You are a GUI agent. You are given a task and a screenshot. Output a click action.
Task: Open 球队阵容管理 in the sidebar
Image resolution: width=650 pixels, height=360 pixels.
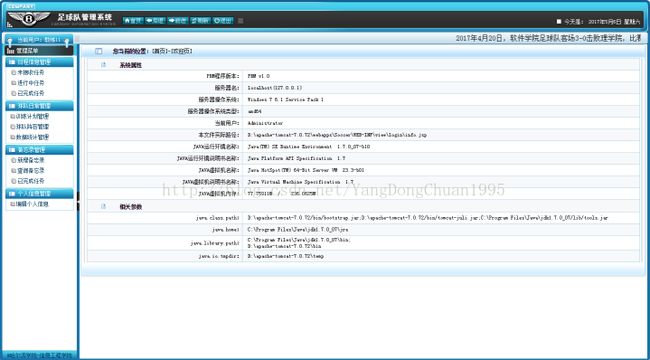[x=32, y=126]
